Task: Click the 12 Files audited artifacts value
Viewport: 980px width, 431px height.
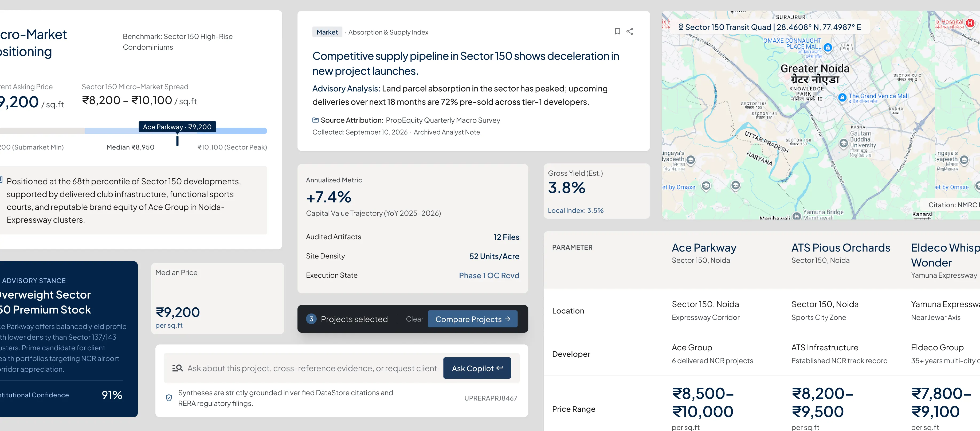Action: coord(506,237)
